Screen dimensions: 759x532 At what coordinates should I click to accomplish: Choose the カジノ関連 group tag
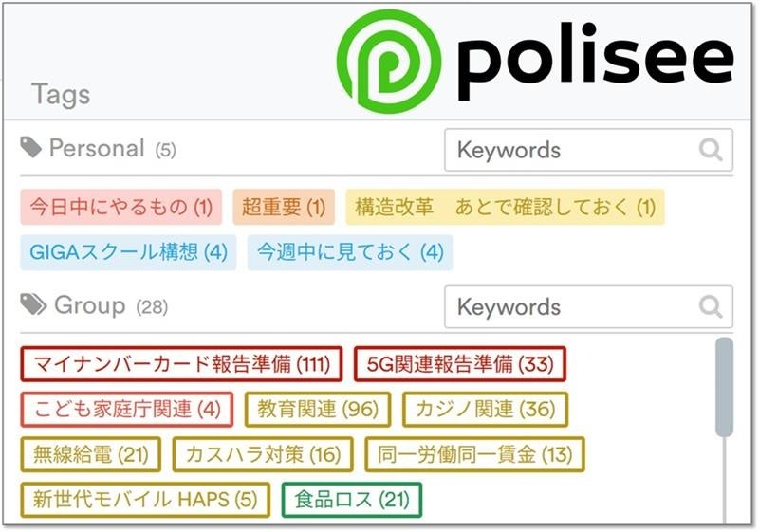(x=485, y=410)
